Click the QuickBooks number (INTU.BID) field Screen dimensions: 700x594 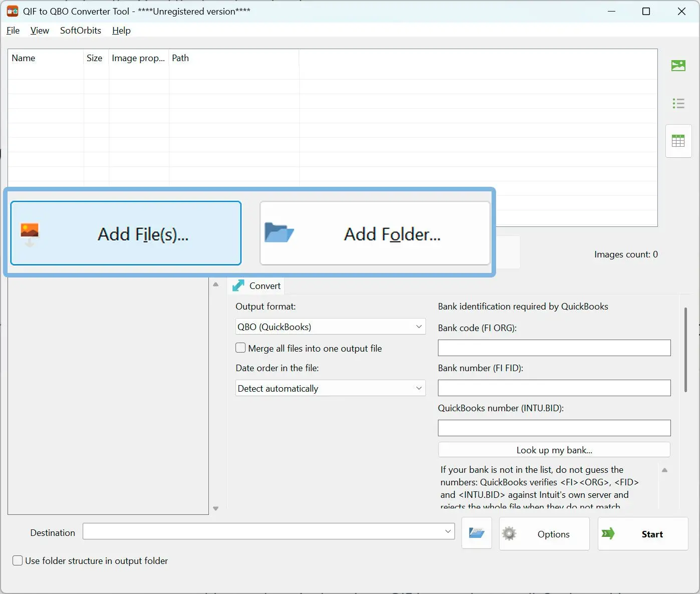(554, 428)
